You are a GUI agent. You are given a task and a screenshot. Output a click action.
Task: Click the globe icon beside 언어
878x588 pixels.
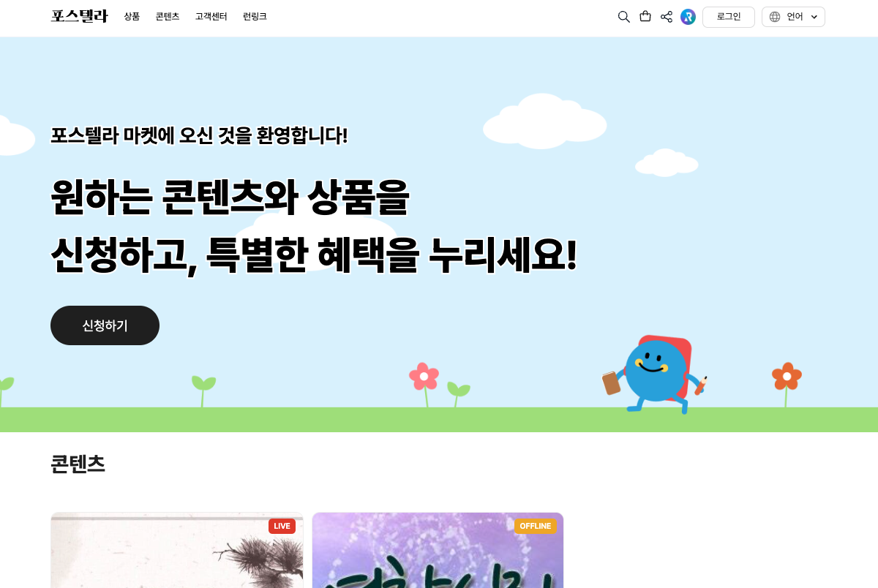775,17
